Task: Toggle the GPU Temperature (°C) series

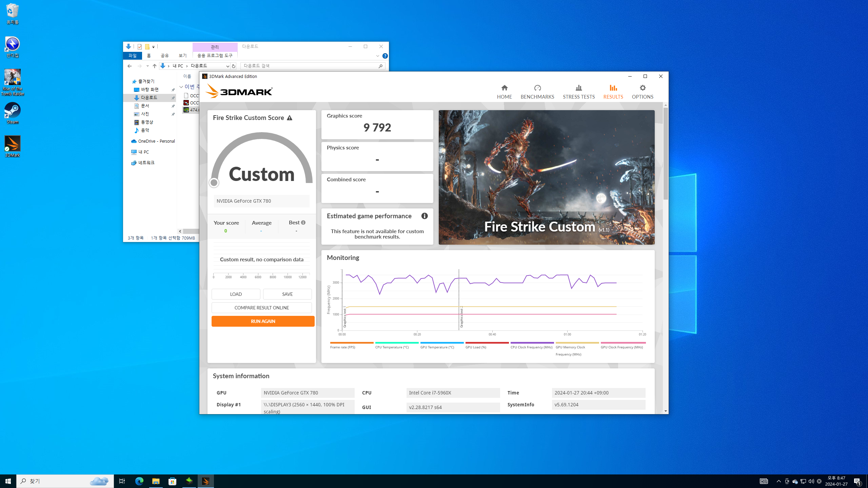Action: click(442, 345)
